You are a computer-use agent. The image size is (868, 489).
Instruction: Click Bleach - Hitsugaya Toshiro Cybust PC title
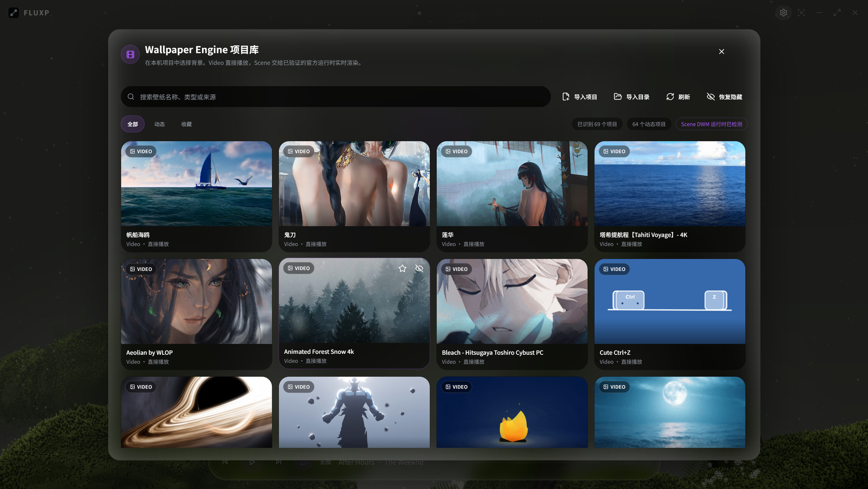493,353
